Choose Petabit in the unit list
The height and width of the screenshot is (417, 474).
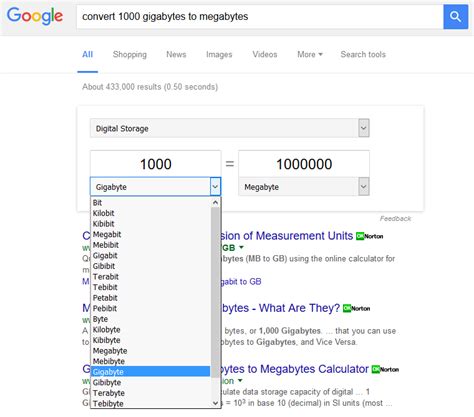click(x=151, y=298)
